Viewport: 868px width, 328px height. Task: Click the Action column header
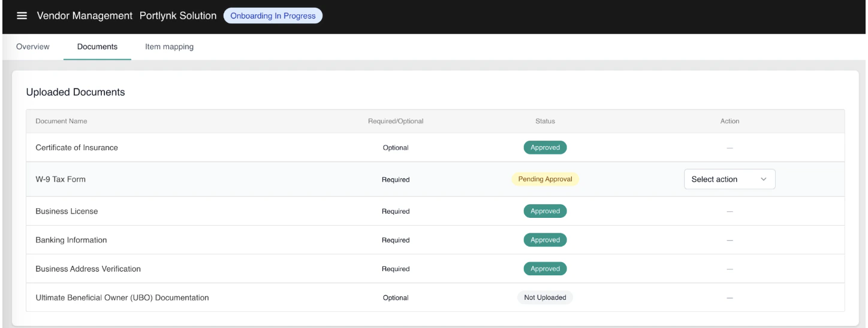tap(730, 121)
